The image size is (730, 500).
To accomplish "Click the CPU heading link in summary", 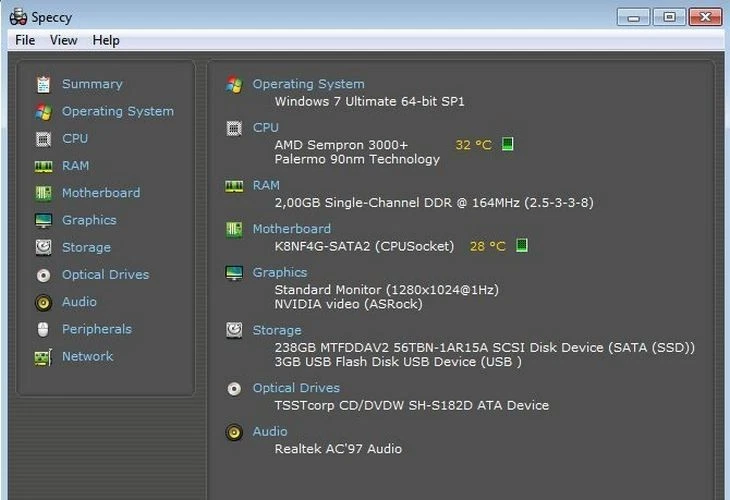I will pos(265,128).
